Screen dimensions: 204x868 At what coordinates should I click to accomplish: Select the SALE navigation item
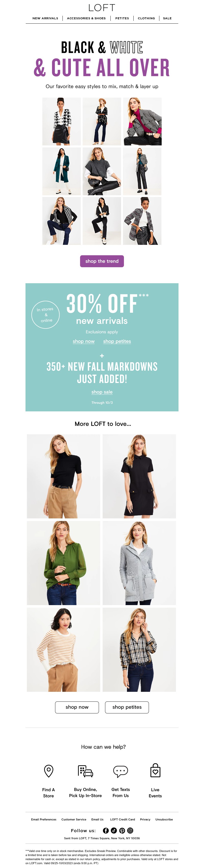[167, 18]
